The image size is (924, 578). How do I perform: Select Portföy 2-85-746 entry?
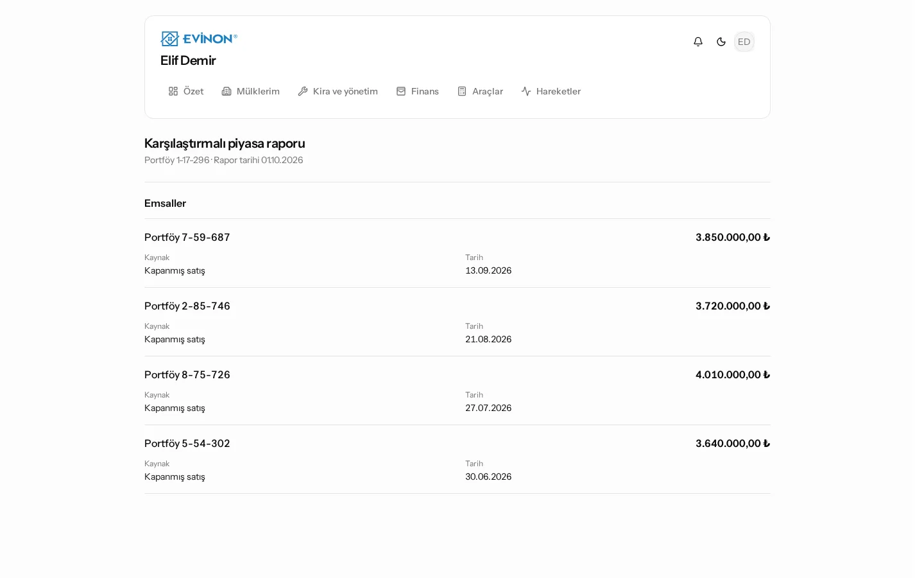[x=187, y=306]
